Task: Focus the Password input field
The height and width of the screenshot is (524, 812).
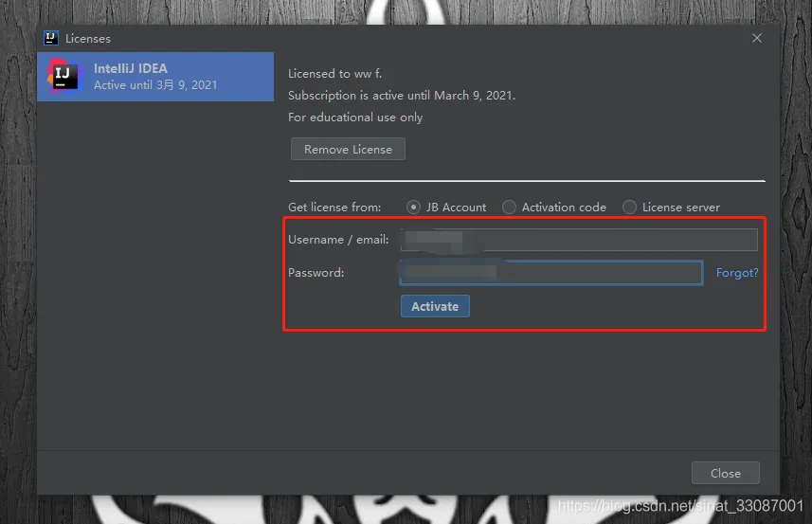Action: click(551, 273)
